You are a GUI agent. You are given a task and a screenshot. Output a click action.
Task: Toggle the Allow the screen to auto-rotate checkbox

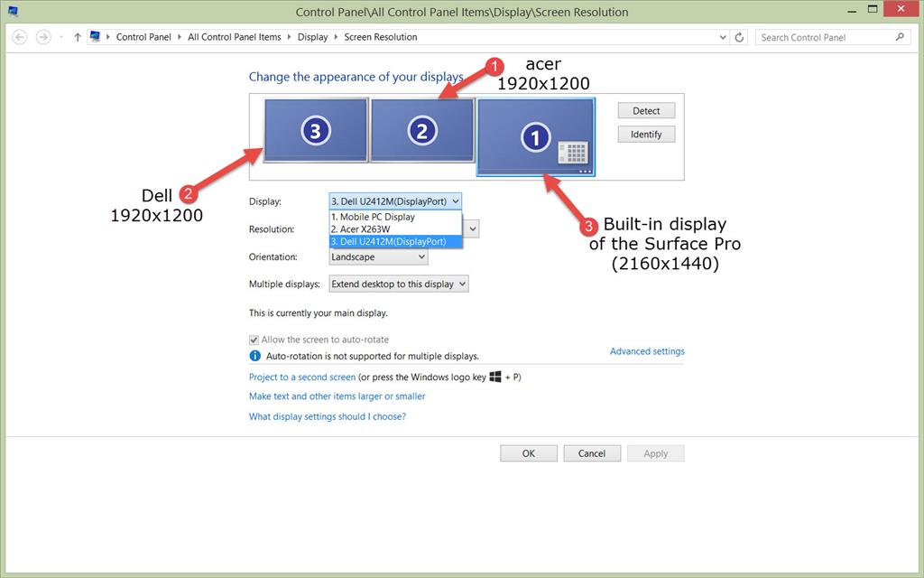click(x=254, y=339)
